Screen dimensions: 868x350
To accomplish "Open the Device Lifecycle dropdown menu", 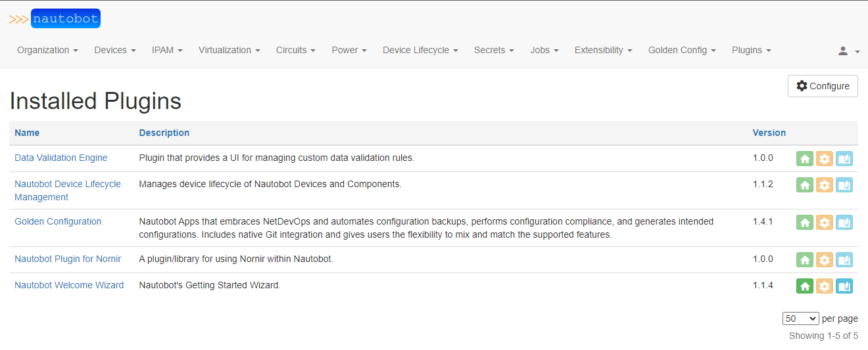I will (x=420, y=51).
